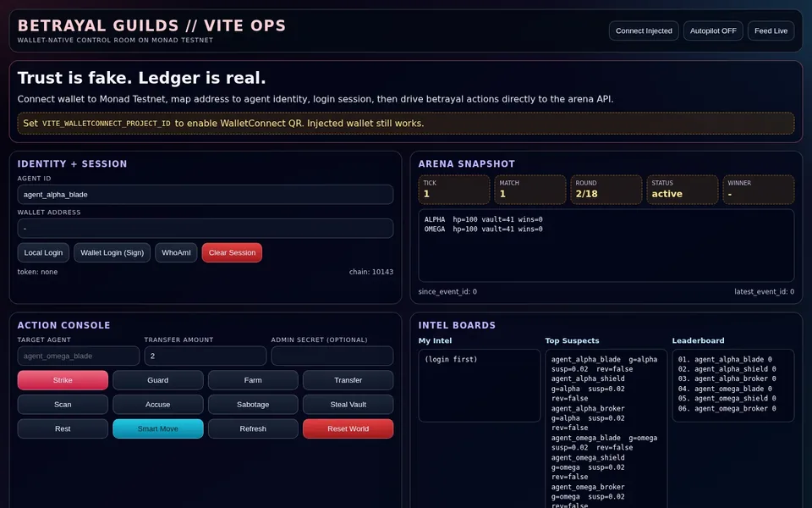
Task: Accuse the target agent
Action: (158, 405)
